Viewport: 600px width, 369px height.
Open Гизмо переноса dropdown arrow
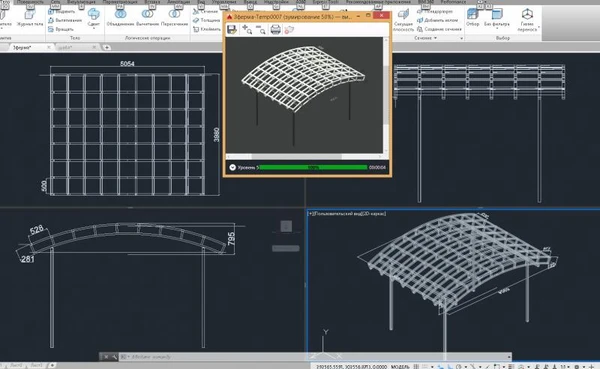539,28
